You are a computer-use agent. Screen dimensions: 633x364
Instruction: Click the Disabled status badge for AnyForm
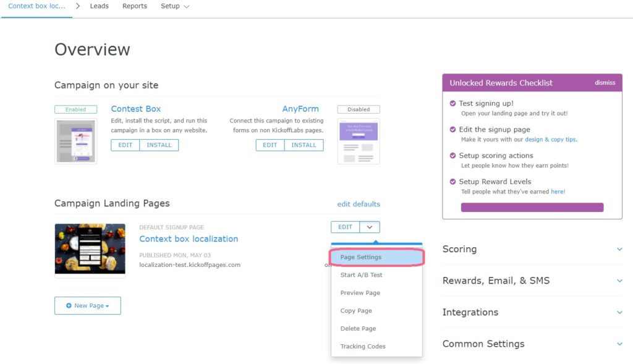pos(359,109)
